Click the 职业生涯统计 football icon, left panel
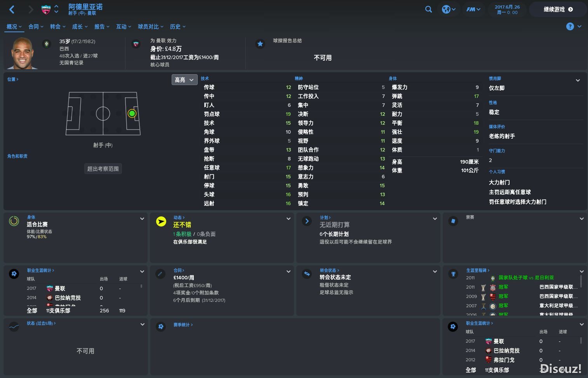The height and width of the screenshot is (378, 588). [x=14, y=274]
